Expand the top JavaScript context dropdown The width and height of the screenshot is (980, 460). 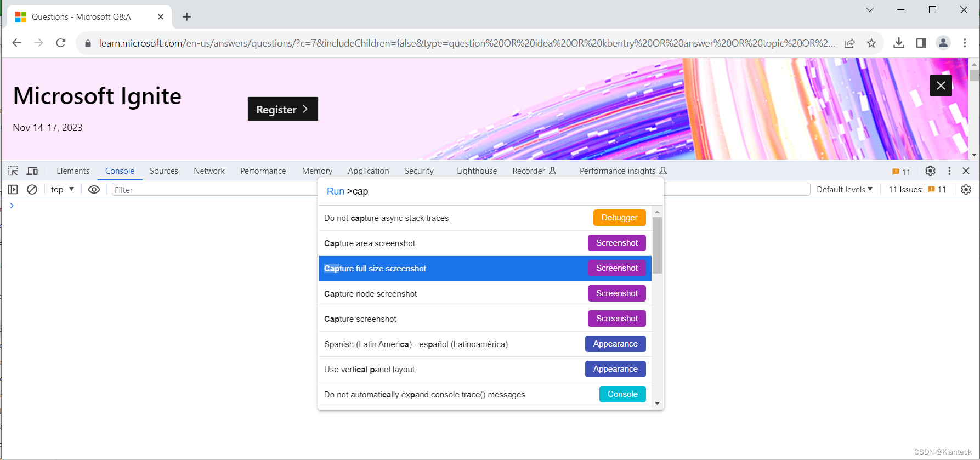63,190
